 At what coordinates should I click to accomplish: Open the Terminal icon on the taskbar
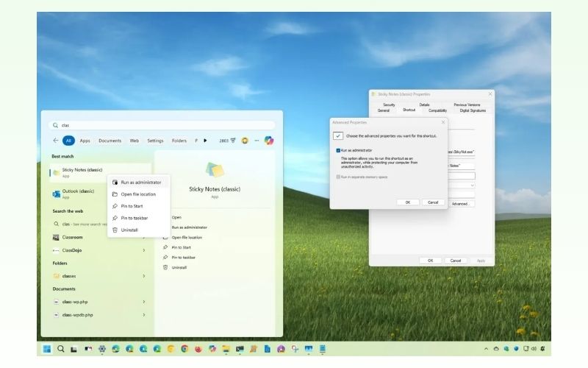pyautogui.click(x=240, y=349)
